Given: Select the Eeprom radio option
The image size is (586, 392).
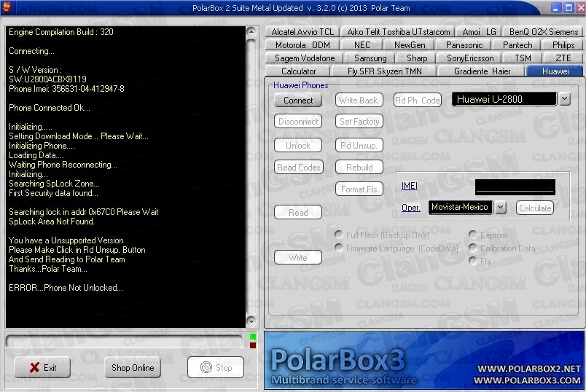Looking at the screenshot, I should coord(473,235).
